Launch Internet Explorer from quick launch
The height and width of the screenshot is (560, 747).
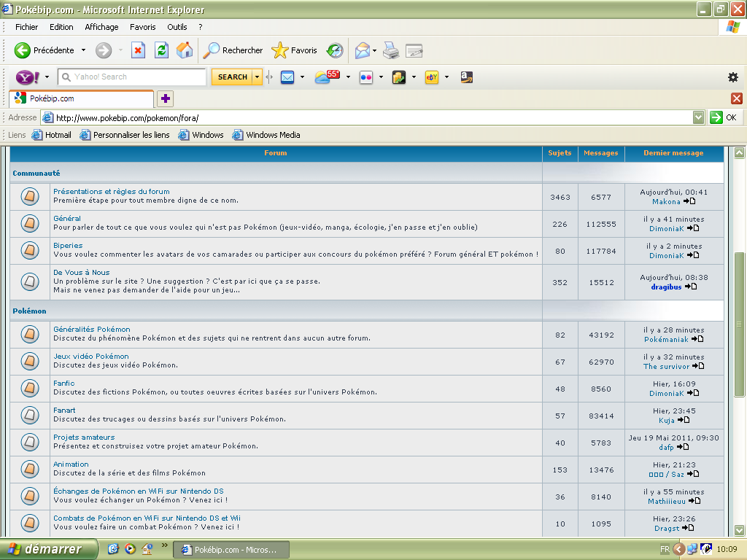(113, 549)
